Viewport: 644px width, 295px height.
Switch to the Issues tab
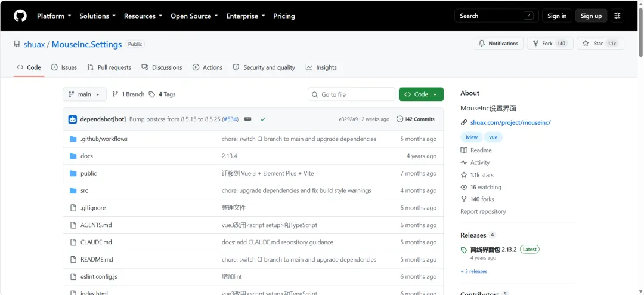click(x=64, y=67)
